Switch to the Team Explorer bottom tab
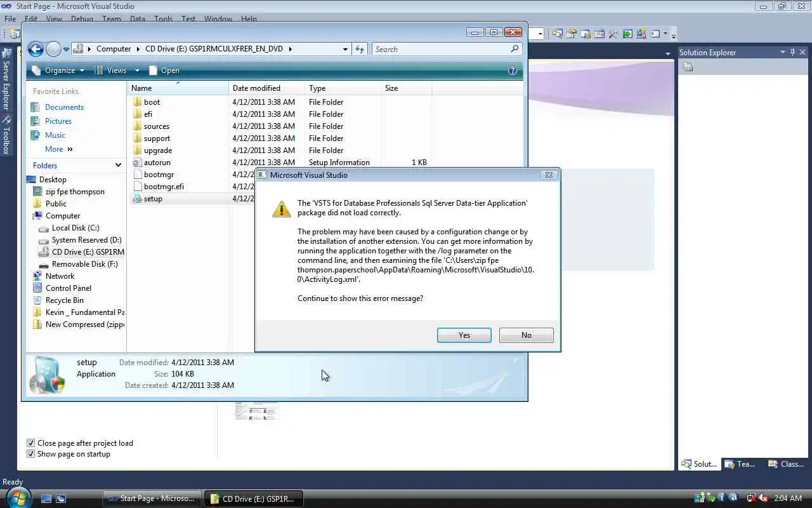Screen dimensions: 812x508 [741, 464]
